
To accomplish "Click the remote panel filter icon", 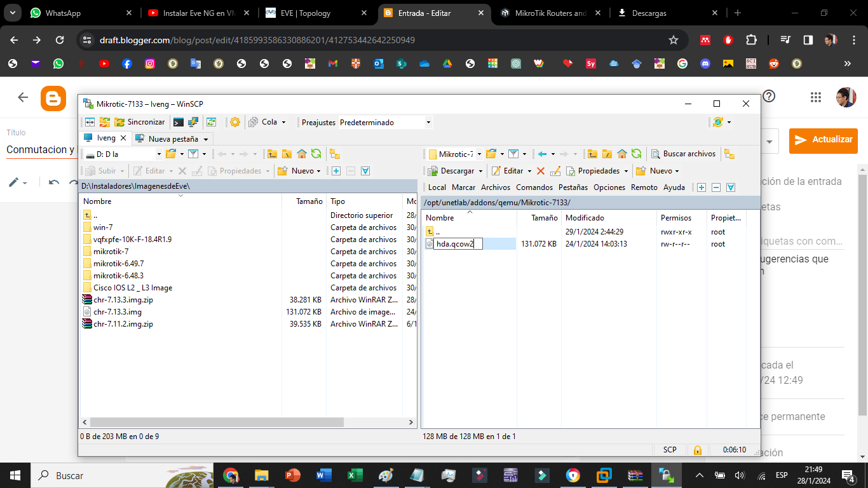I will (x=513, y=154).
